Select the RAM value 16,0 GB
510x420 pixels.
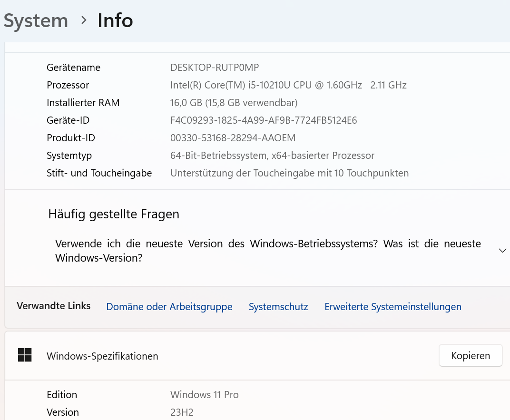point(234,102)
